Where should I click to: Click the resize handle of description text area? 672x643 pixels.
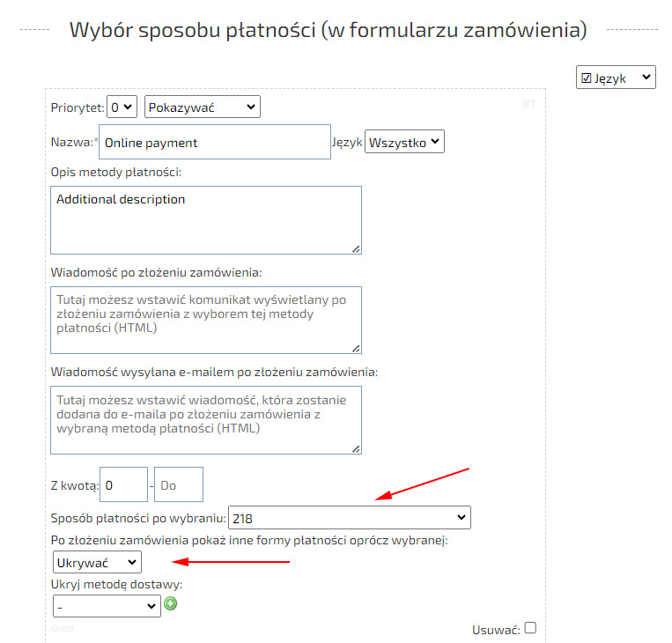pyautogui.click(x=355, y=248)
